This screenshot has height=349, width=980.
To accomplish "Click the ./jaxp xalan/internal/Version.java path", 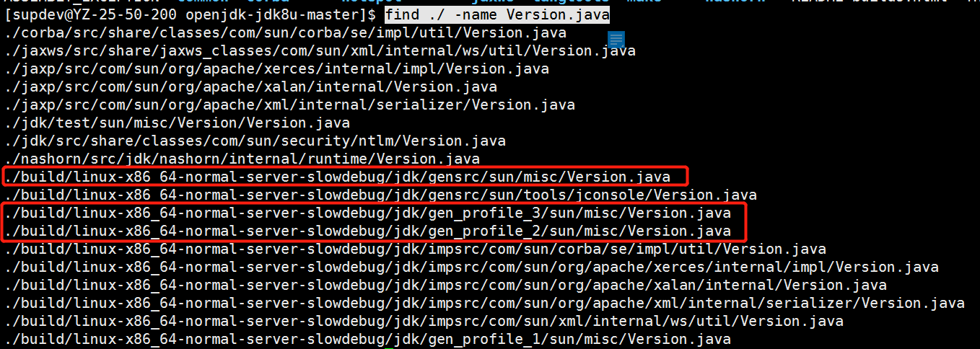I will [x=250, y=87].
